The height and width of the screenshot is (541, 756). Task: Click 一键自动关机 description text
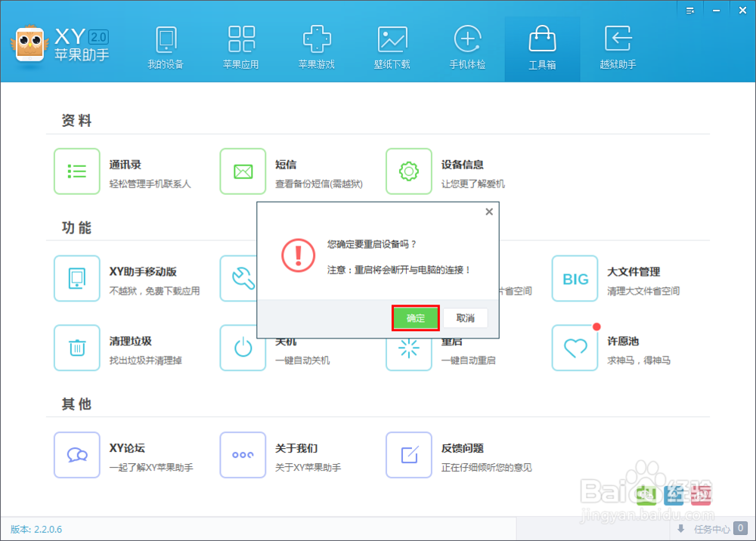(x=302, y=360)
